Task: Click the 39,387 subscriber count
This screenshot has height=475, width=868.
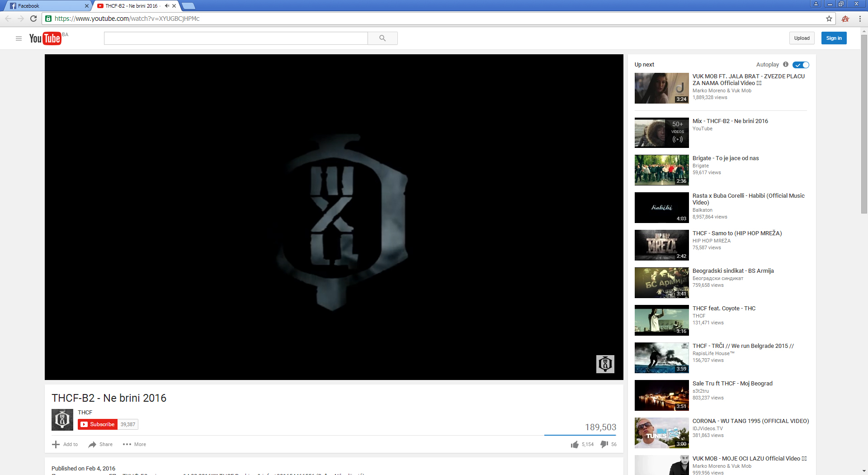Action: point(128,424)
